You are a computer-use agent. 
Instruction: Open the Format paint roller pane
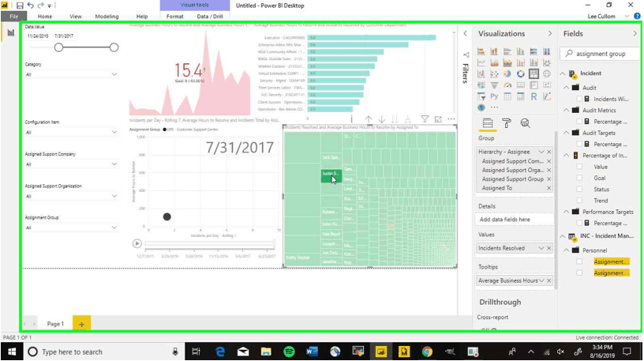point(507,123)
